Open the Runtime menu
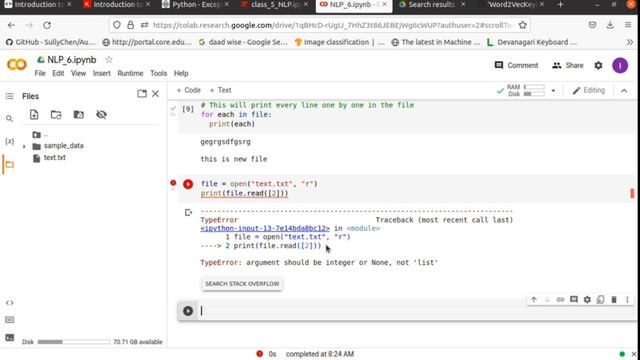This screenshot has height=360, width=640. (130, 73)
